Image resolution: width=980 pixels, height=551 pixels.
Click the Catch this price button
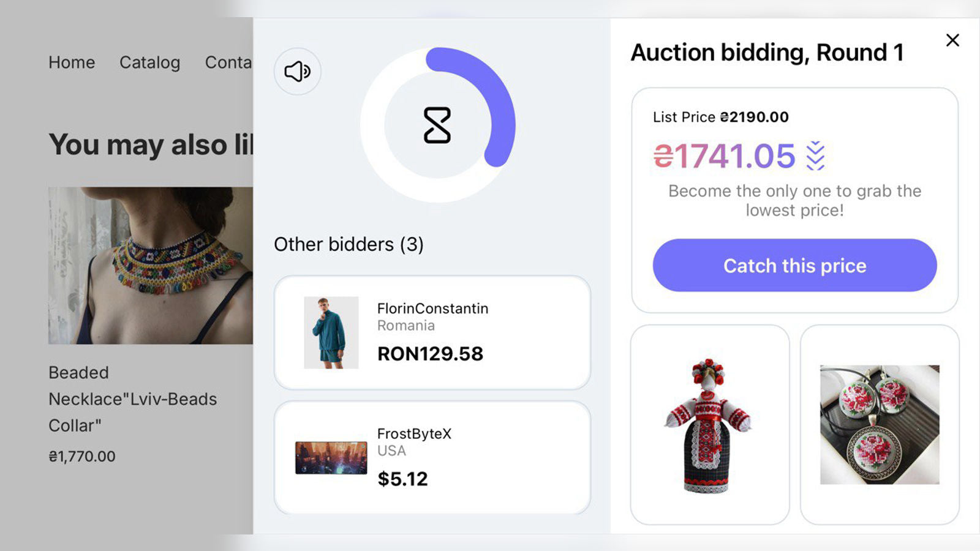click(794, 265)
